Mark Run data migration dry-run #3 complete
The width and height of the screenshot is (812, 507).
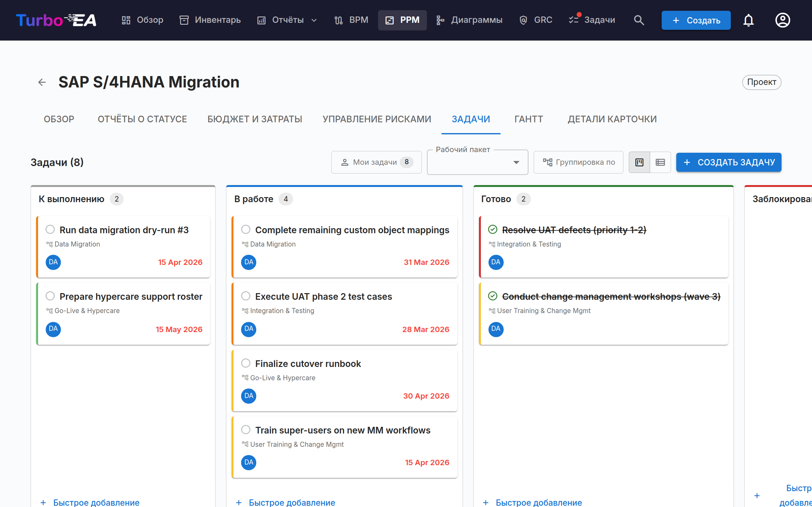click(50, 229)
